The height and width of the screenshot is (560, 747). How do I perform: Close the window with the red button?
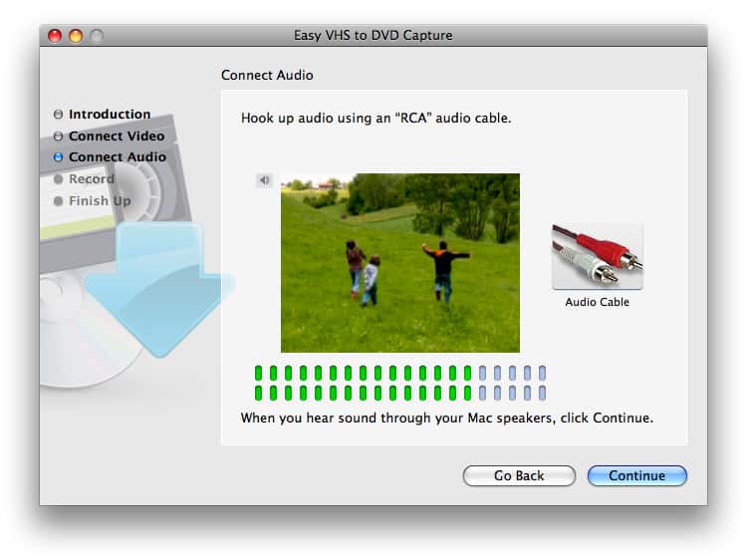(x=55, y=36)
